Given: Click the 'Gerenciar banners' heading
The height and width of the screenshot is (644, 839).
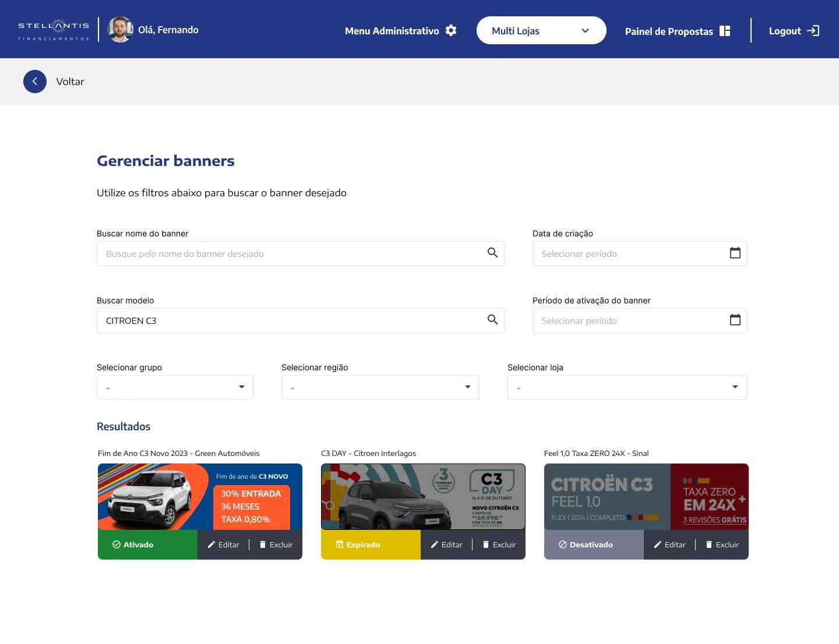Looking at the screenshot, I should pos(165,161).
